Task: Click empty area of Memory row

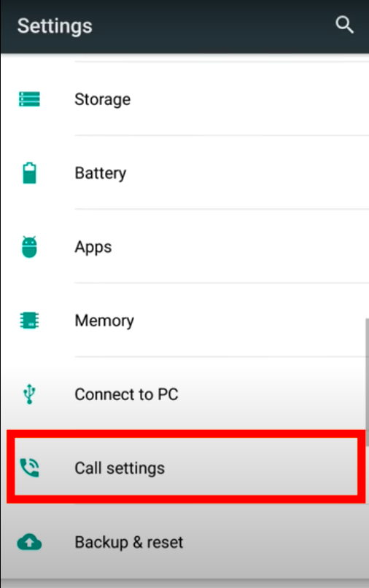Action: click(248, 321)
